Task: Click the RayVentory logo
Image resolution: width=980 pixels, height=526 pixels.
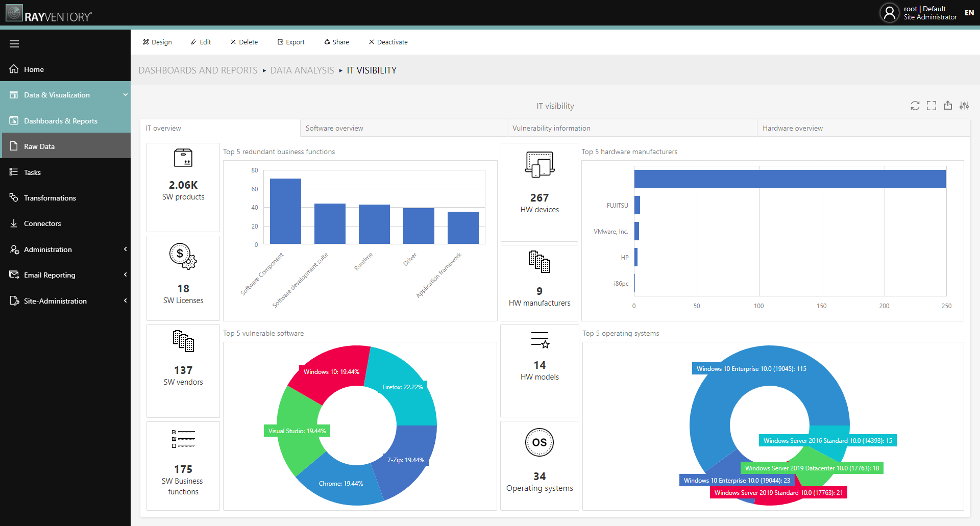Action: click(x=49, y=14)
